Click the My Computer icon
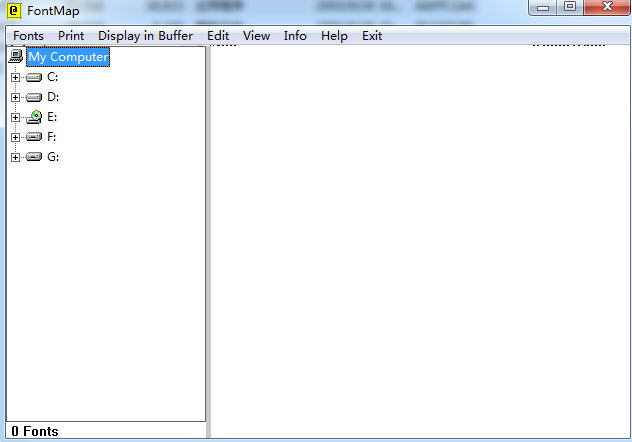Screen dimensions: 632x442 16,56
